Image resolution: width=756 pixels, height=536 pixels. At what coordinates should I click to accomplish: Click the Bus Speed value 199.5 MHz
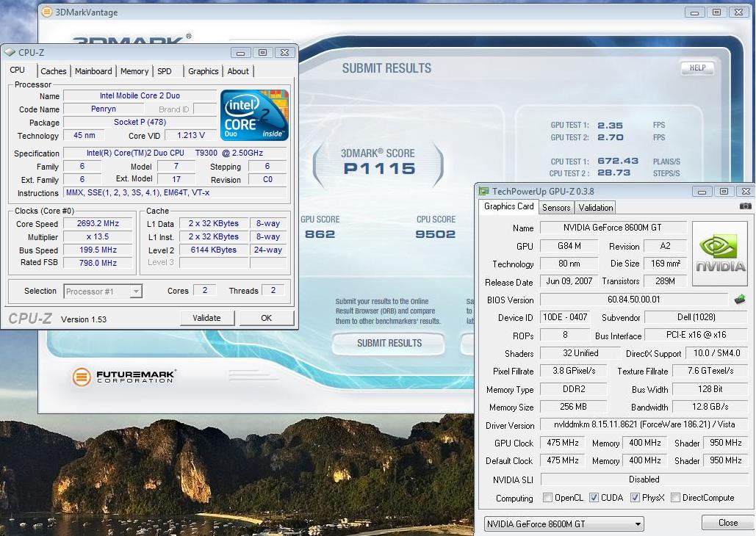point(98,250)
